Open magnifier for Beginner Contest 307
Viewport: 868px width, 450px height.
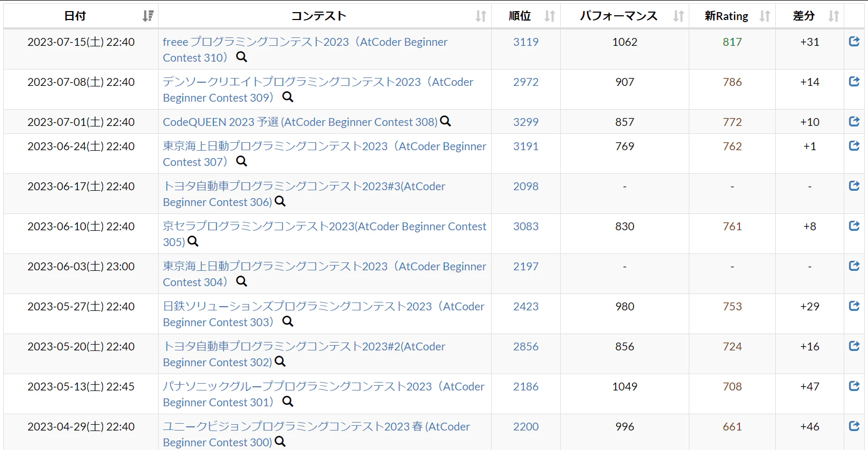tap(241, 161)
